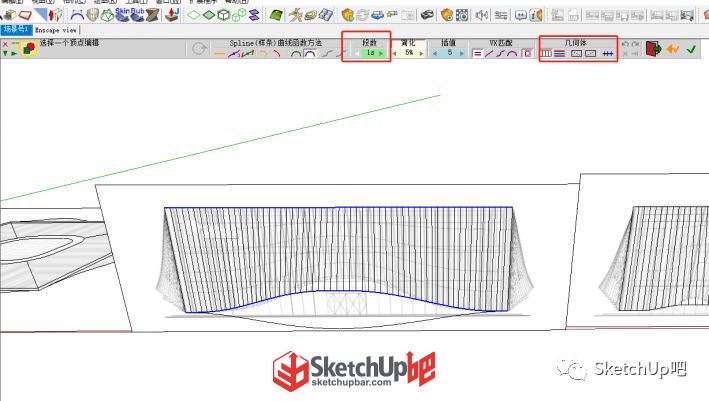
Task: Click the white wireframe cube icon
Action: (224, 15)
